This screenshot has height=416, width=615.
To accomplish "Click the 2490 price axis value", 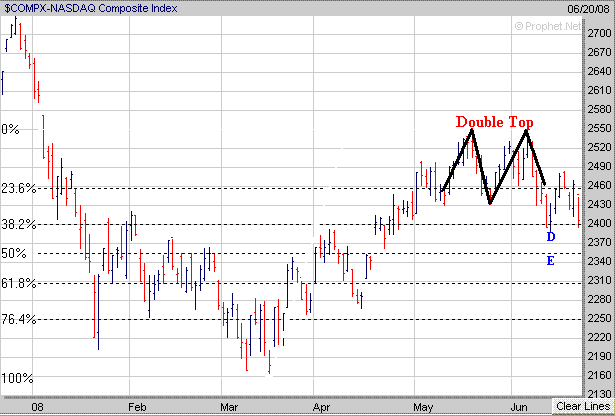I will (x=599, y=166).
